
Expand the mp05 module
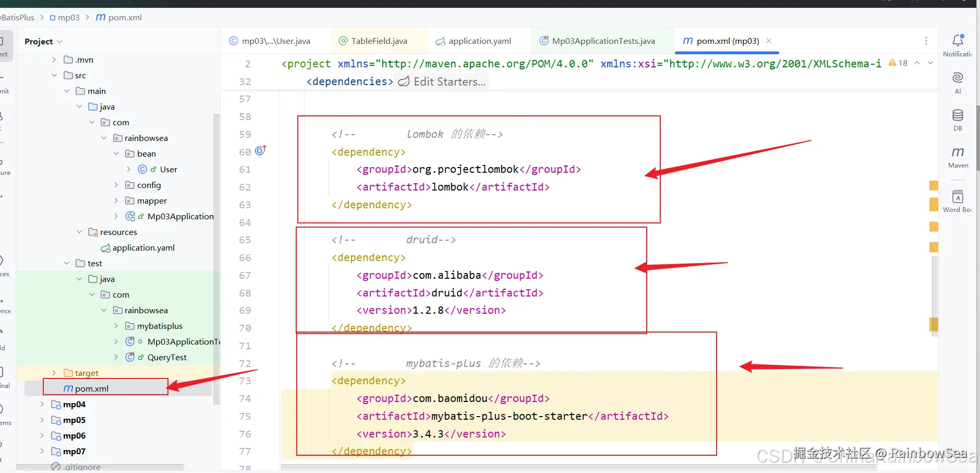42,420
